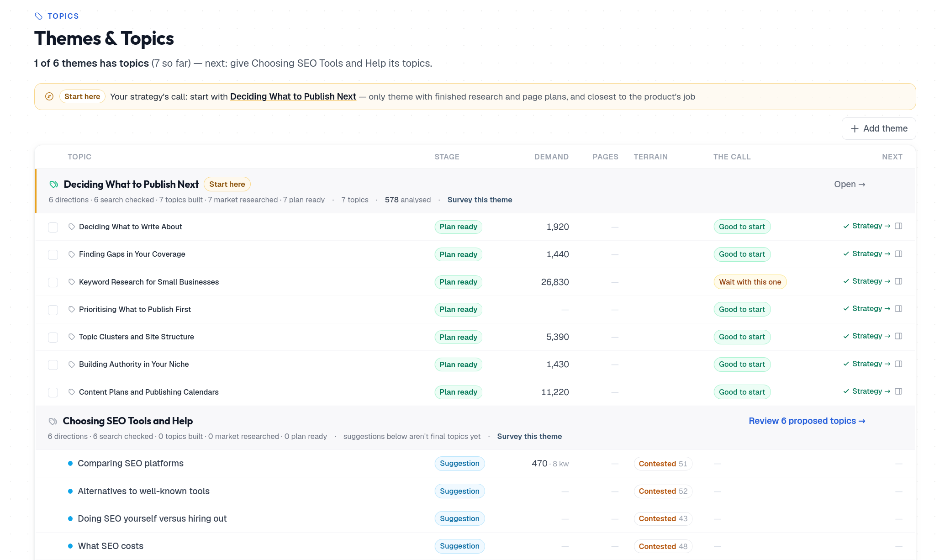Click Survey this theme under Choosing SEO Tools

(529, 436)
